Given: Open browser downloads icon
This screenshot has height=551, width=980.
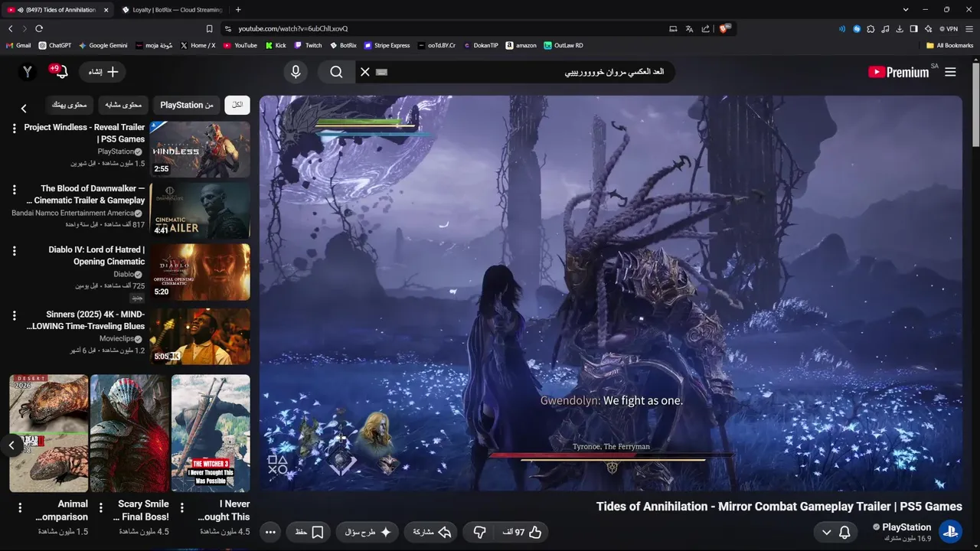Looking at the screenshot, I should click(x=900, y=28).
